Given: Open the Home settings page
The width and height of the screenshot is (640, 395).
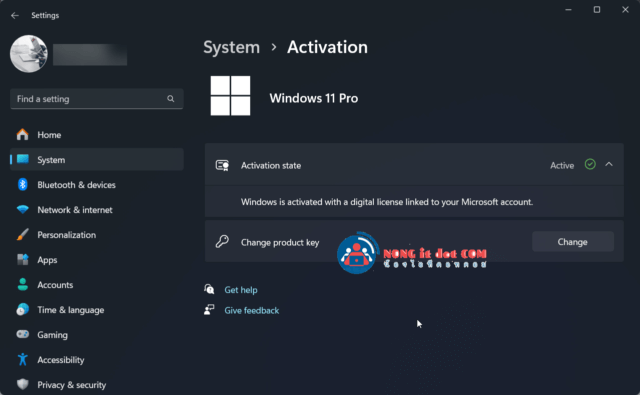Looking at the screenshot, I should pyautogui.click(x=97, y=135).
